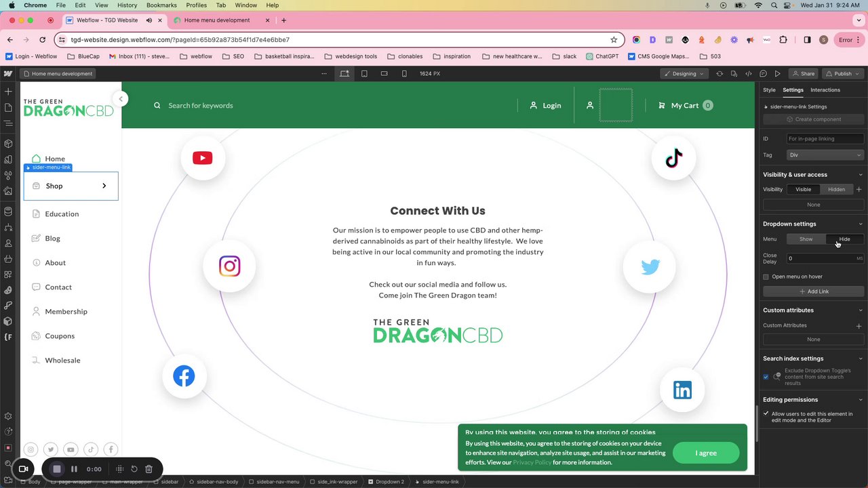Switch to the Interactions tab
Image resolution: width=868 pixels, height=488 pixels.
coord(825,89)
